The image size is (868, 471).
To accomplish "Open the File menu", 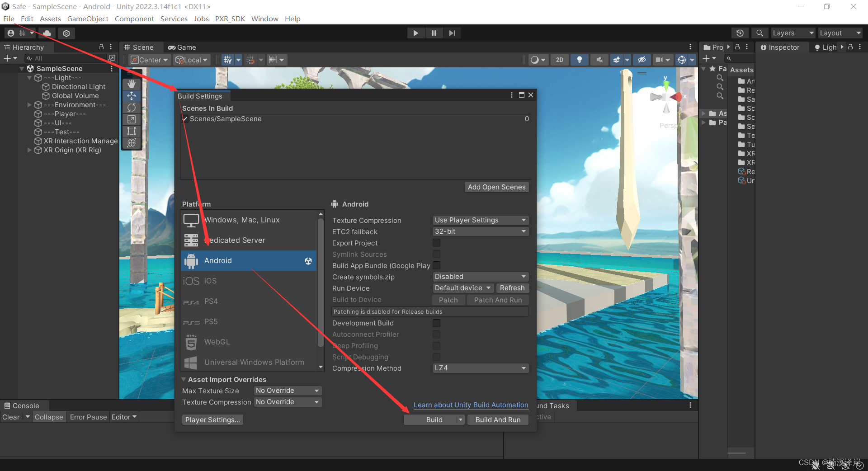I will (9, 19).
